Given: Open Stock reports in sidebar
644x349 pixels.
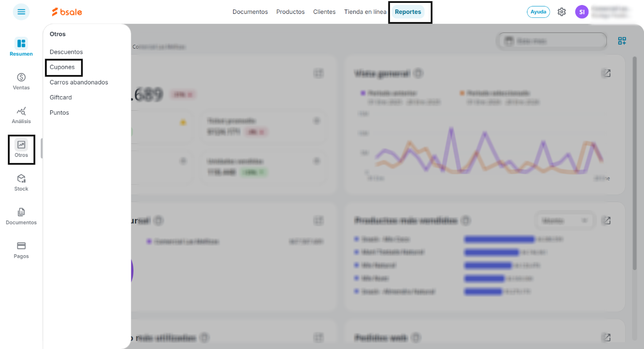Looking at the screenshot, I should (21, 183).
